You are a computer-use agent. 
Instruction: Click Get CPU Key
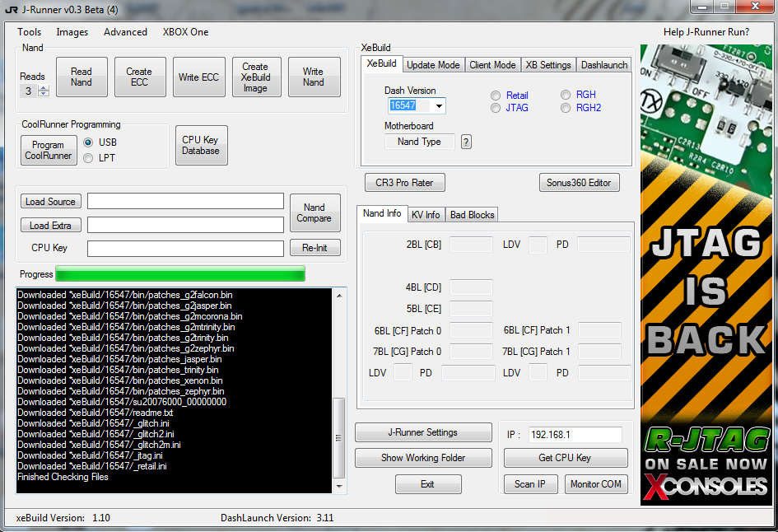[566, 458]
